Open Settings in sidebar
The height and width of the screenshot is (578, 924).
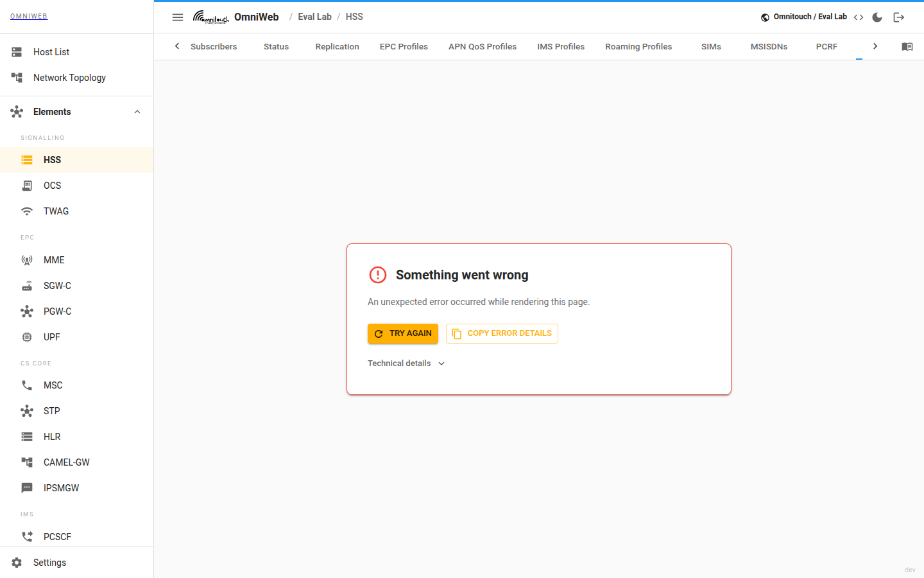pos(77,563)
